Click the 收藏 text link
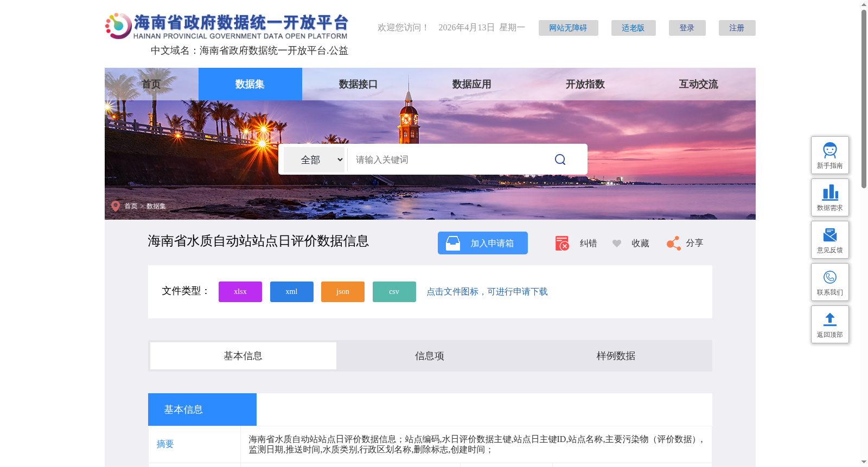Viewport: 868px width, 467px height. pyautogui.click(x=640, y=244)
